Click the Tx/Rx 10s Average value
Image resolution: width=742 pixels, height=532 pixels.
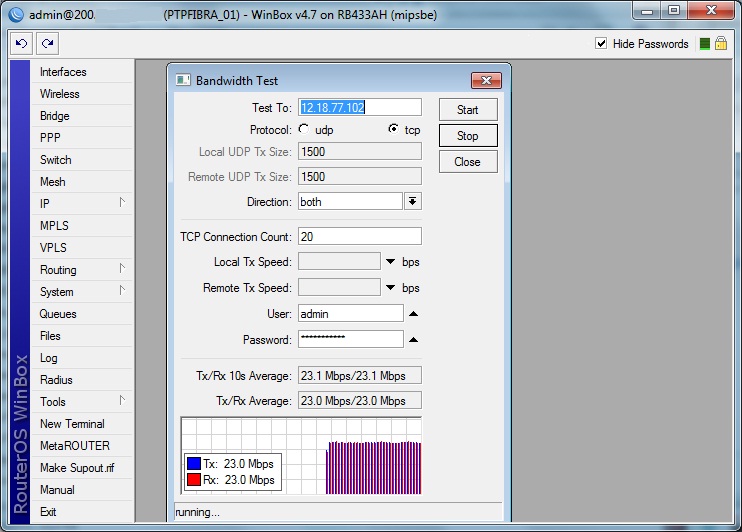pyautogui.click(x=360, y=375)
